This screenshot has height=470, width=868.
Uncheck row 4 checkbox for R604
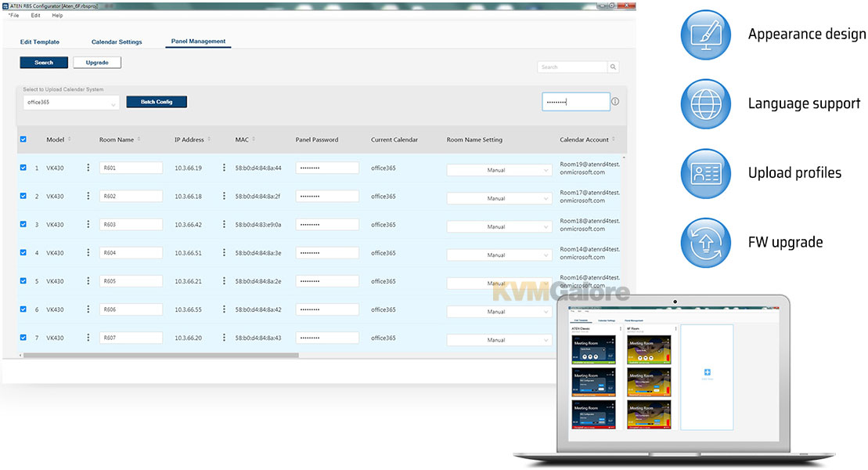(23, 252)
